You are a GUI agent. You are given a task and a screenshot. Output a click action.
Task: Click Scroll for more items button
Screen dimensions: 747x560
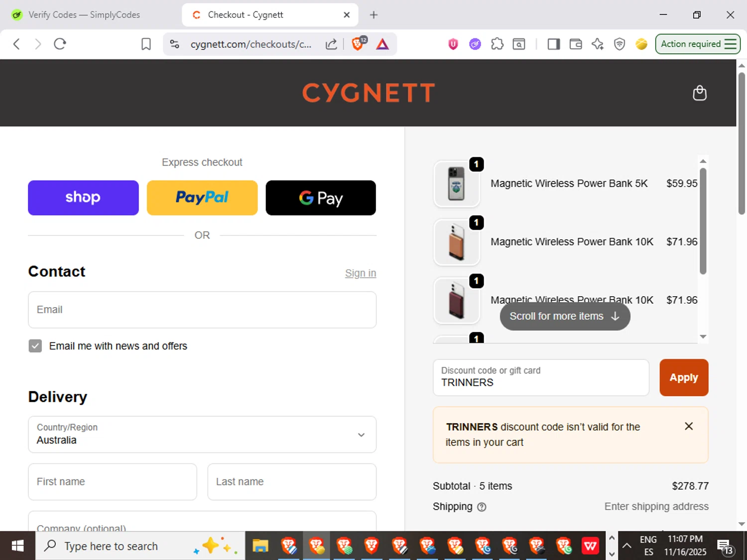[x=565, y=316]
